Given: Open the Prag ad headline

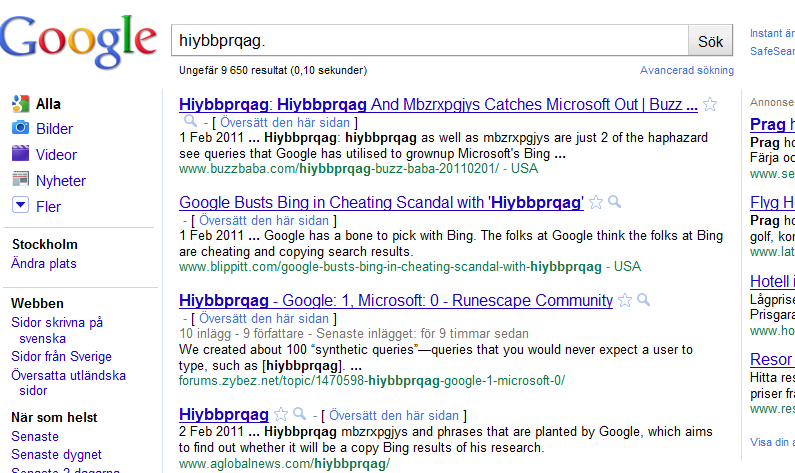Looking at the screenshot, I should (772, 124).
